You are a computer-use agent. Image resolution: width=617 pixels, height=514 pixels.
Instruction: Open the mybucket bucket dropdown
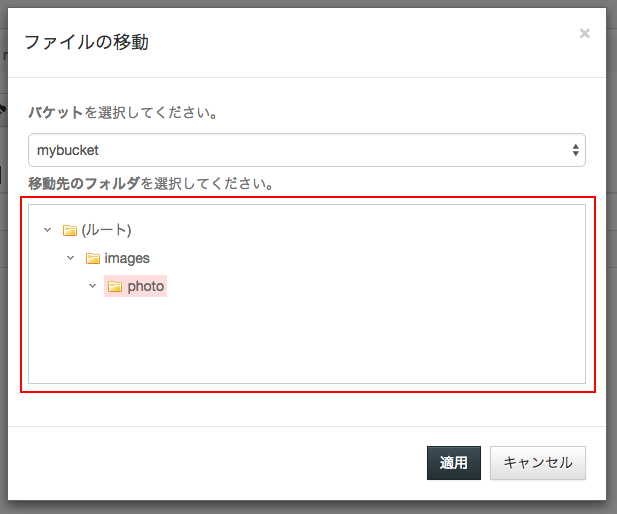click(x=307, y=150)
